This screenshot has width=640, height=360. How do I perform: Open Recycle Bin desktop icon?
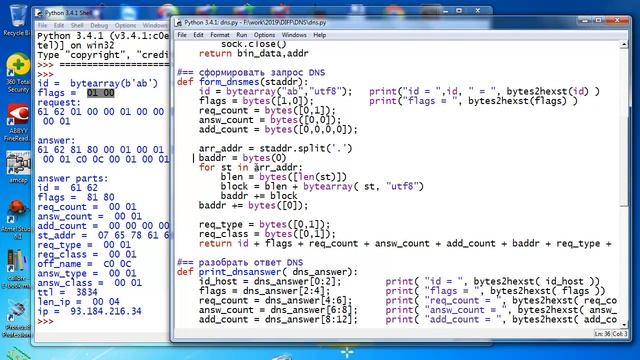click(x=17, y=20)
